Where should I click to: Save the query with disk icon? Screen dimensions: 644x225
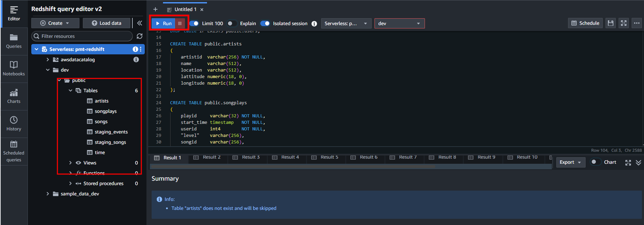(611, 23)
